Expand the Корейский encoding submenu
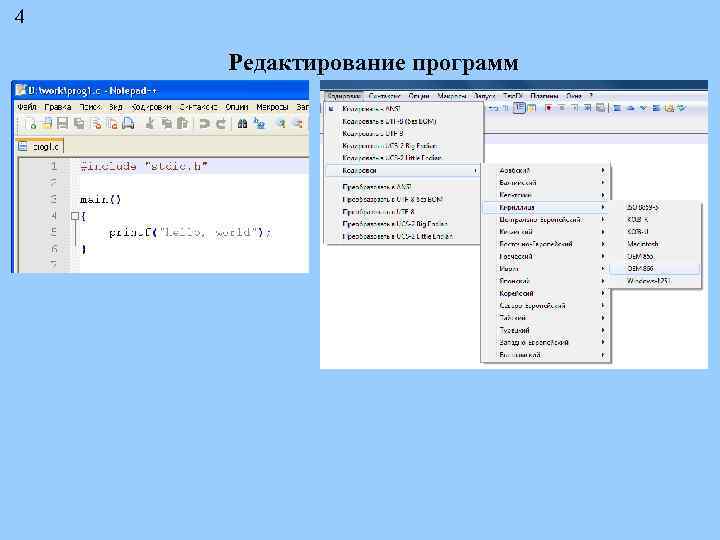Screen dimensions: 720x540 pyautogui.click(x=546, y=293)
